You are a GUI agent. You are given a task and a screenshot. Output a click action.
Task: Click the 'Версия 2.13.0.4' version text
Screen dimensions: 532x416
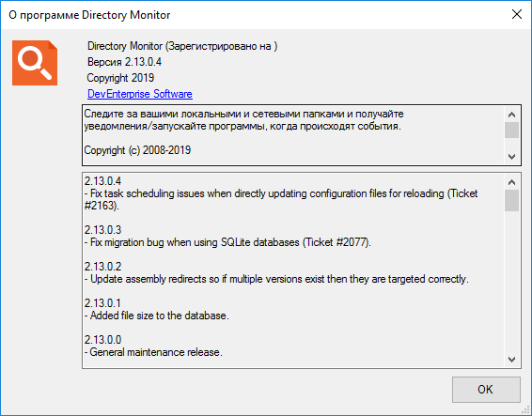pos(124,62)
